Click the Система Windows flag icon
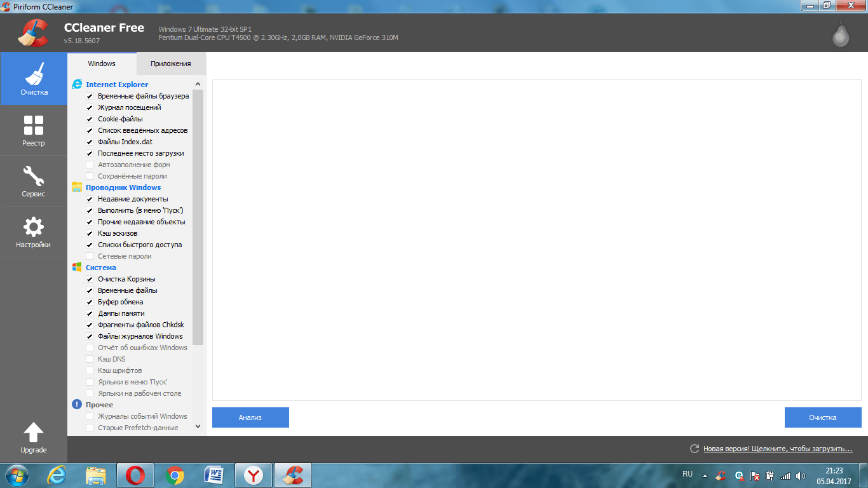 (77, 267)
